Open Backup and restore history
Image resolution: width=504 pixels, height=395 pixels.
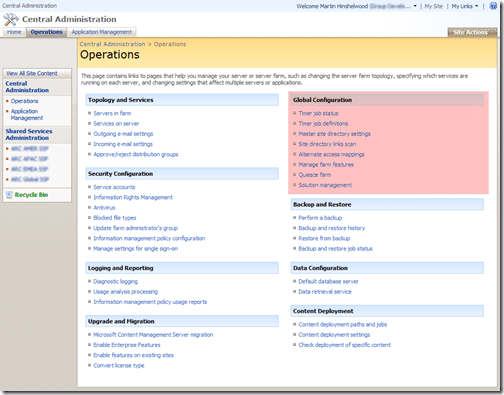(x=332, y=228)
